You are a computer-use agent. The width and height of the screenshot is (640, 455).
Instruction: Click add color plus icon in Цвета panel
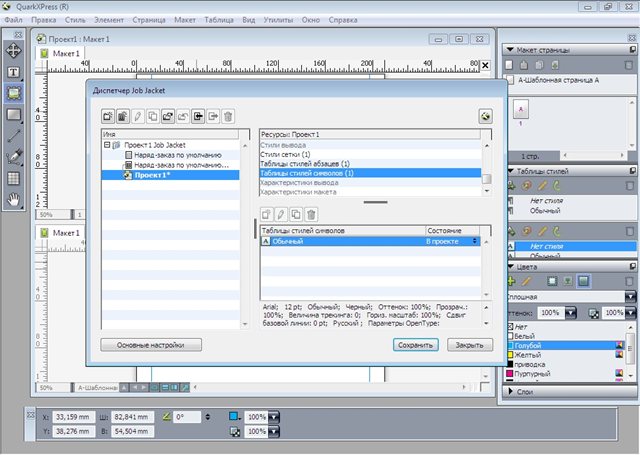point(511,281)
